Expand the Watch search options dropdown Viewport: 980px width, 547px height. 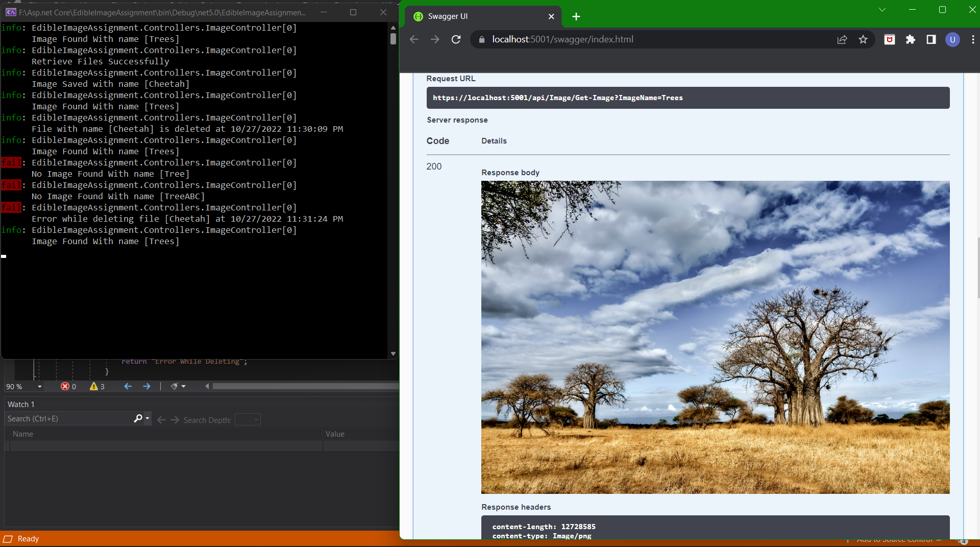(x=148, y=419)
